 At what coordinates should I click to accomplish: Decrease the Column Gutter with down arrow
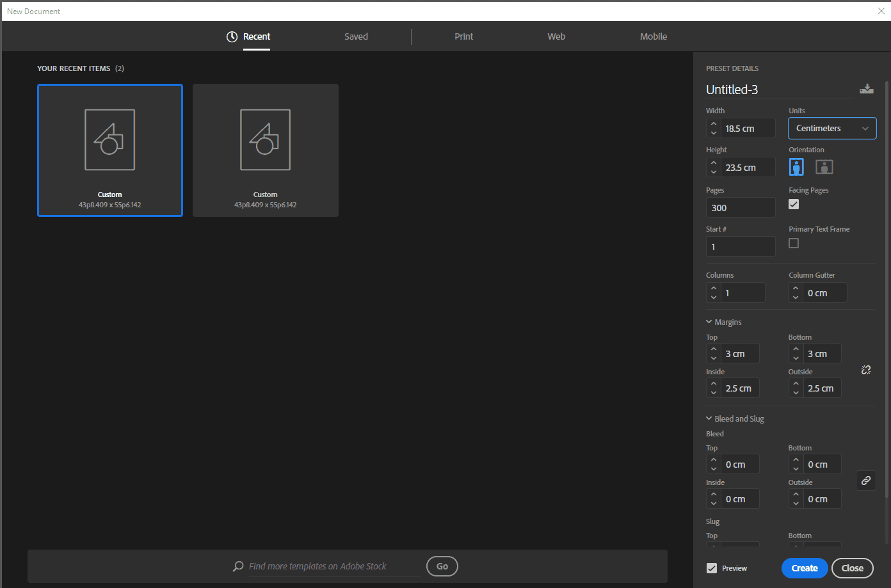click(x=796, y=298)
